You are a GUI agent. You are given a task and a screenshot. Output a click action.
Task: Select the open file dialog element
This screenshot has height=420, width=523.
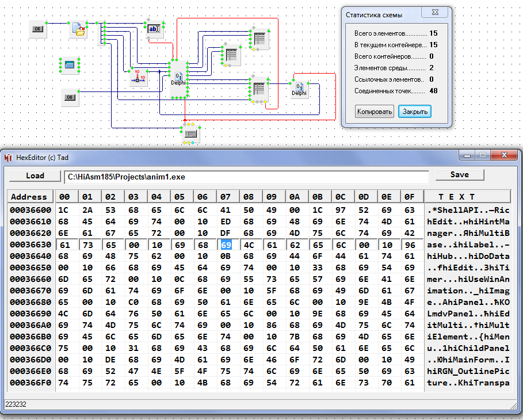click(x=78, y=29)
